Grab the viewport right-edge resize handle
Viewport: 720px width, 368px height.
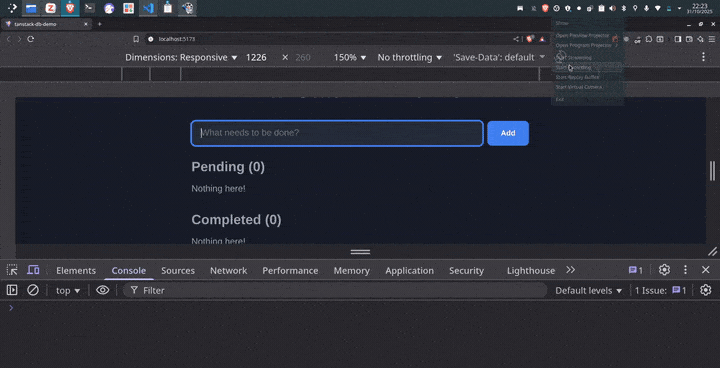tap(712, 170)
